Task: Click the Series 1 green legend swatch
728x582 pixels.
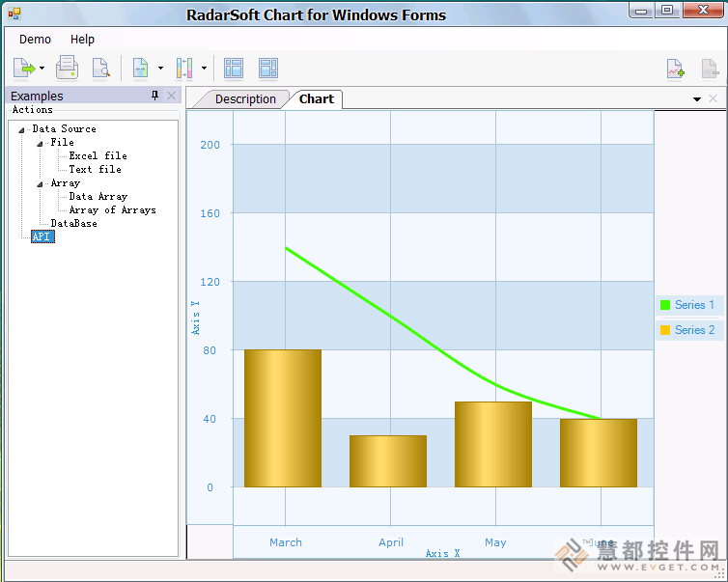Action: coord(665,305)
